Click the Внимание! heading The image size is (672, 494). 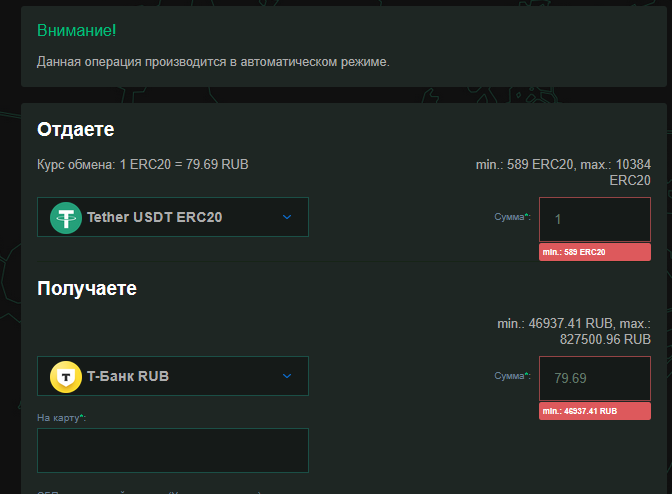pos(77,30)
